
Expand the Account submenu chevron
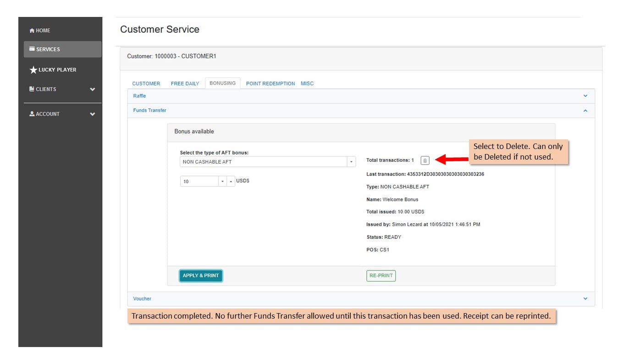click(93, 114)
